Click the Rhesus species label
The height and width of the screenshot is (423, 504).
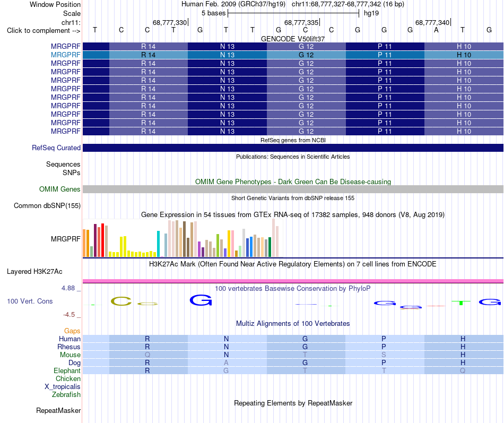point(69,347)
